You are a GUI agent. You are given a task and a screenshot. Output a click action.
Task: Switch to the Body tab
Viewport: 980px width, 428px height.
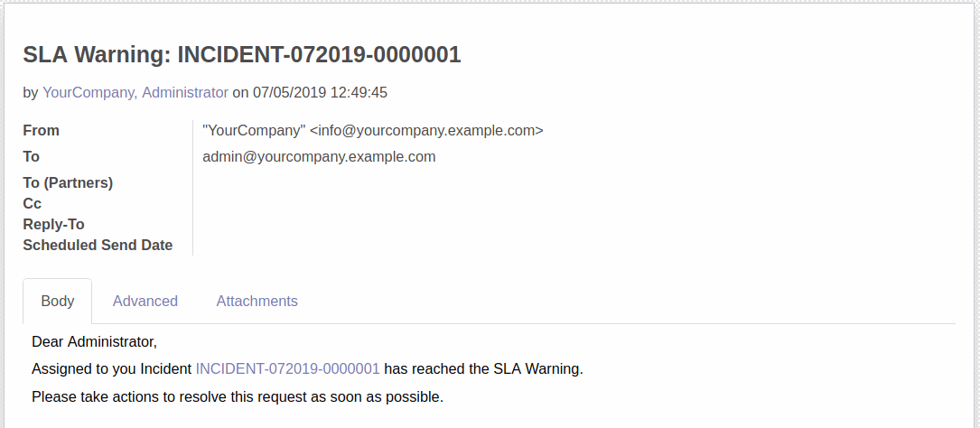(58, 302)
